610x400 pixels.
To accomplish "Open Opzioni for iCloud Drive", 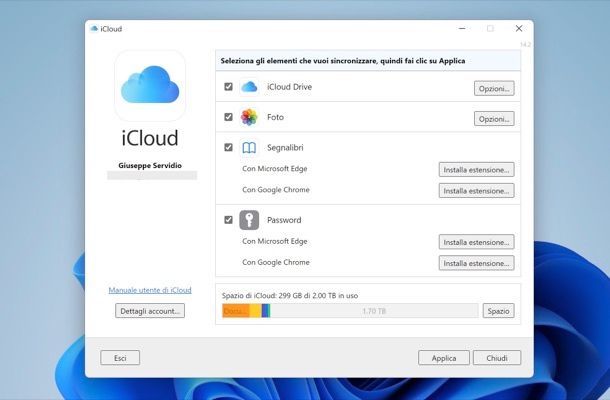I will click(494, 88).
